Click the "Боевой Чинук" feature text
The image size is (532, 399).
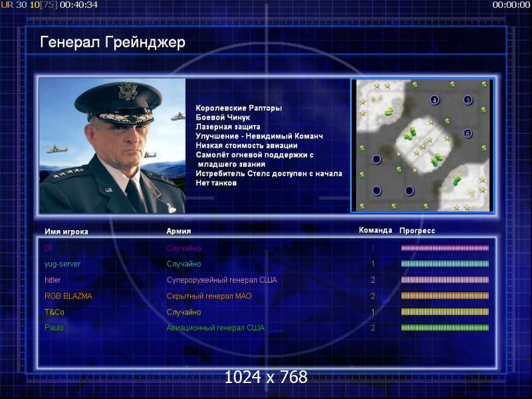(x=223, y=118)
